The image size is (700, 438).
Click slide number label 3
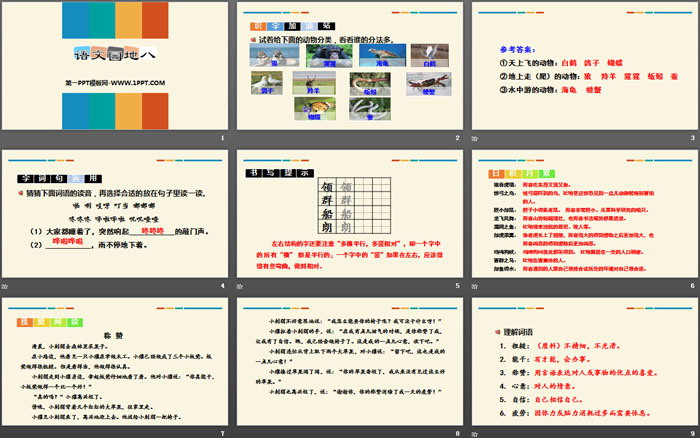(692, 138)
